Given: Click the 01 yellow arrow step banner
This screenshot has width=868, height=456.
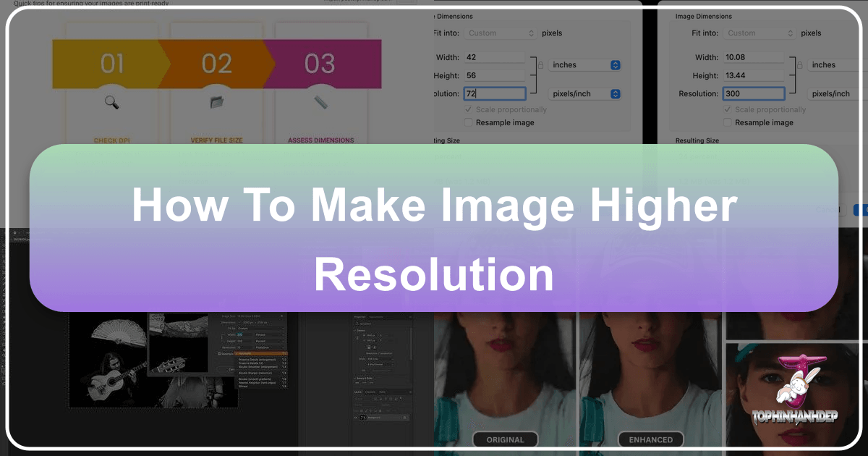Looking at the screenshot, I should (x=109, y=64).
